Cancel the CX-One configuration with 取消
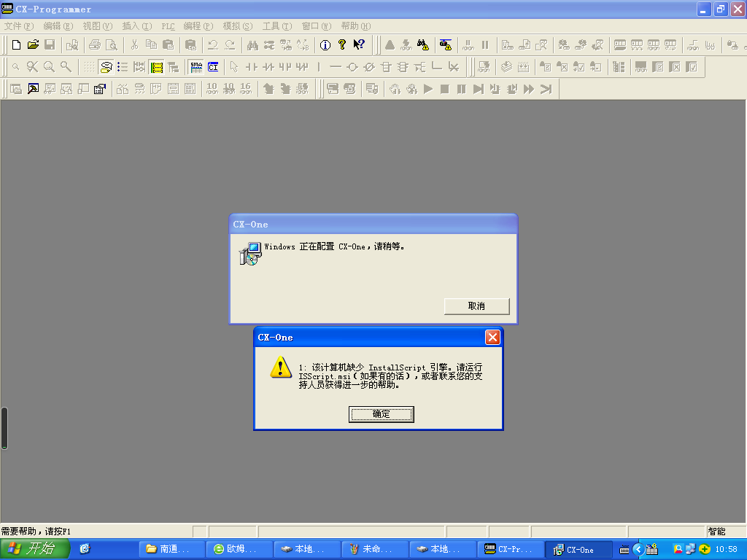The width and height of the screenshot is (747, 560). pyautogui.click(x=476, y=306)
